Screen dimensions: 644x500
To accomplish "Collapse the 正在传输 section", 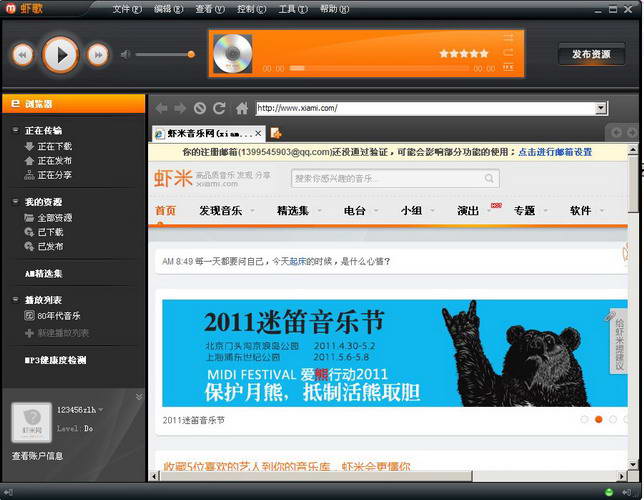I will point(15,130).
